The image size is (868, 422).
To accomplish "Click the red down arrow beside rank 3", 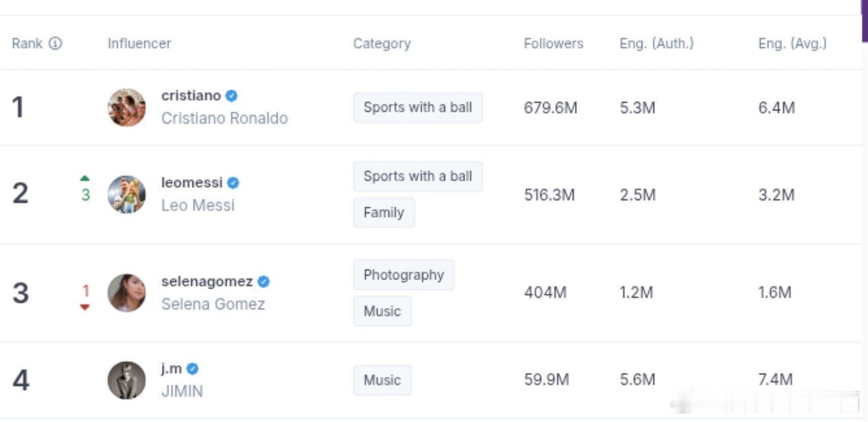I will (x=85, y=307).
